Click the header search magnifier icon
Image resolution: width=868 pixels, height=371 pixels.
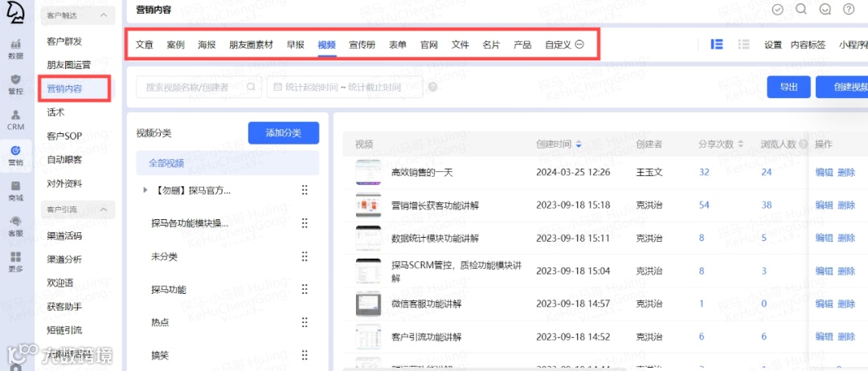[x=801, y=10]
